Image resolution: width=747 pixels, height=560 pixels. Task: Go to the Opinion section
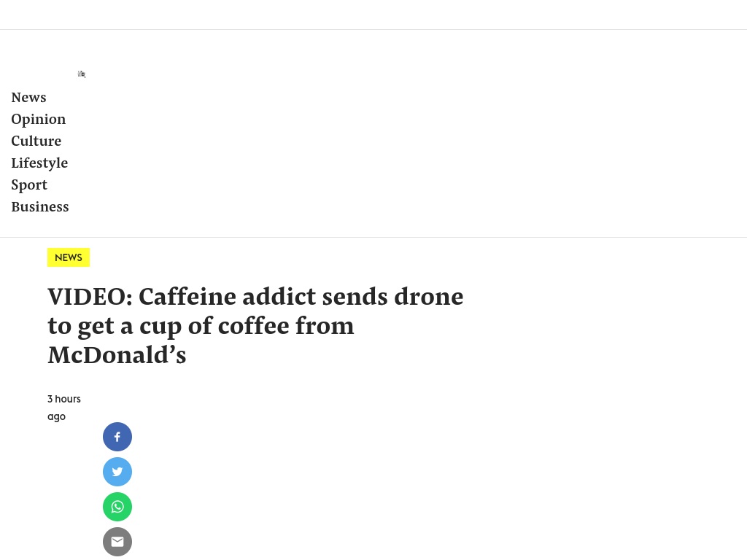[x=39, y=119]
